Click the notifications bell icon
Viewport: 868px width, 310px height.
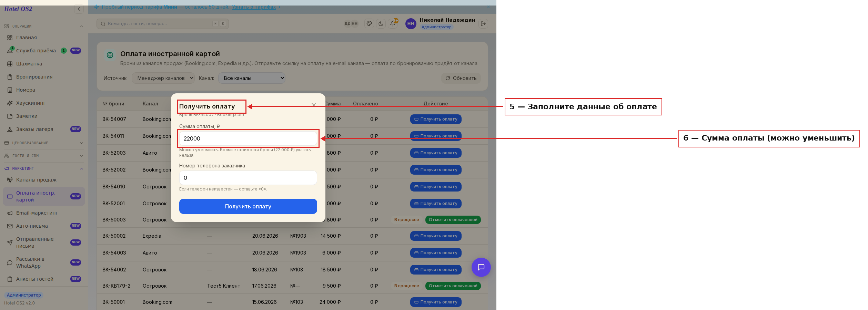pos(393,24)
